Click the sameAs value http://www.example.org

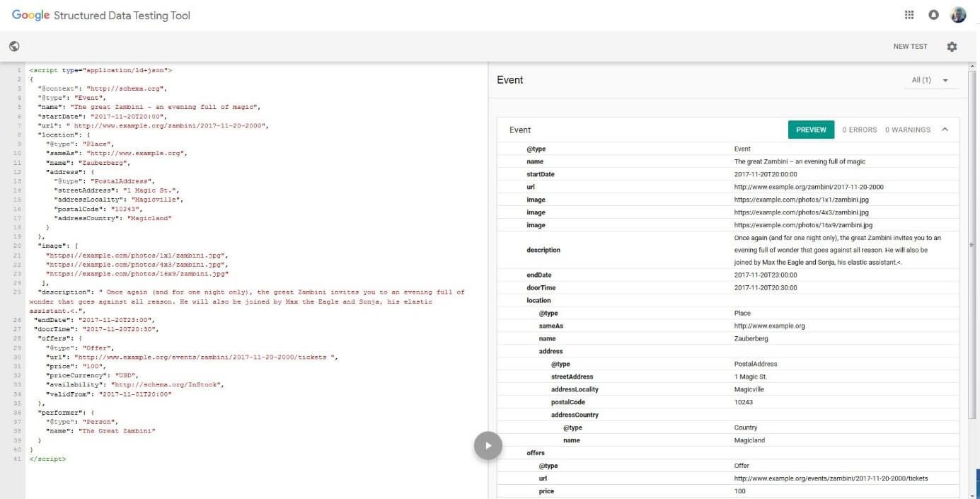click(769, 326)
